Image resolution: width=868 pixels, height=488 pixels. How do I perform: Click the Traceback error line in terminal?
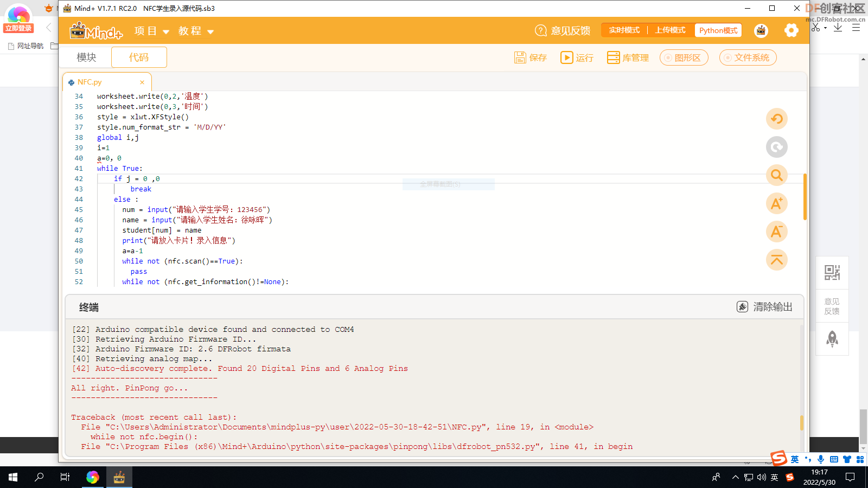pyautogui.click(x=154, y=418)
